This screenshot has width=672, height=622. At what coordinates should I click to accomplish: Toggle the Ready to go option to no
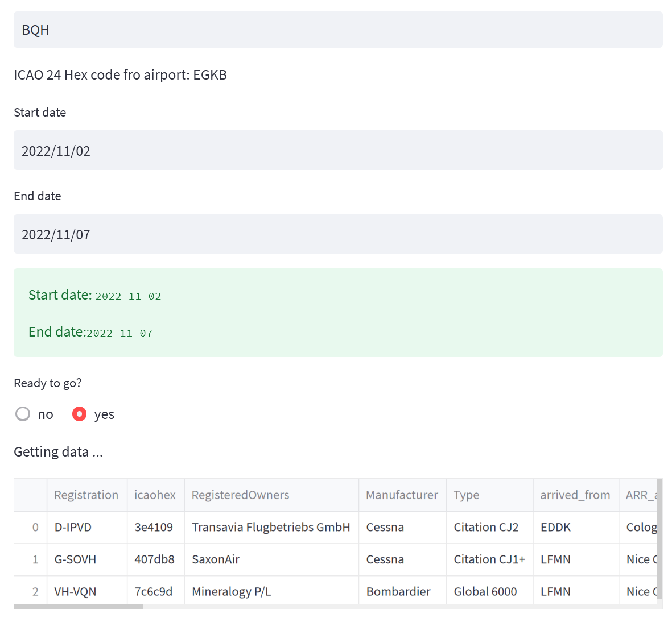click(x=22, y=414)
